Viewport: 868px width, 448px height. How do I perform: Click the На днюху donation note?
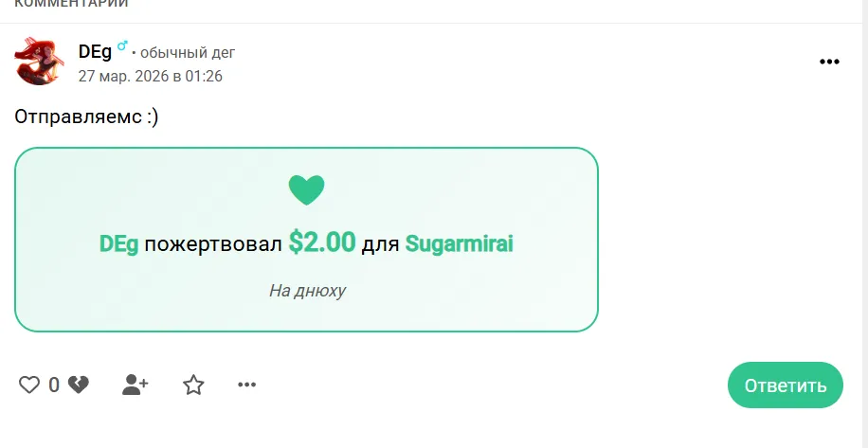pos(307,291)
